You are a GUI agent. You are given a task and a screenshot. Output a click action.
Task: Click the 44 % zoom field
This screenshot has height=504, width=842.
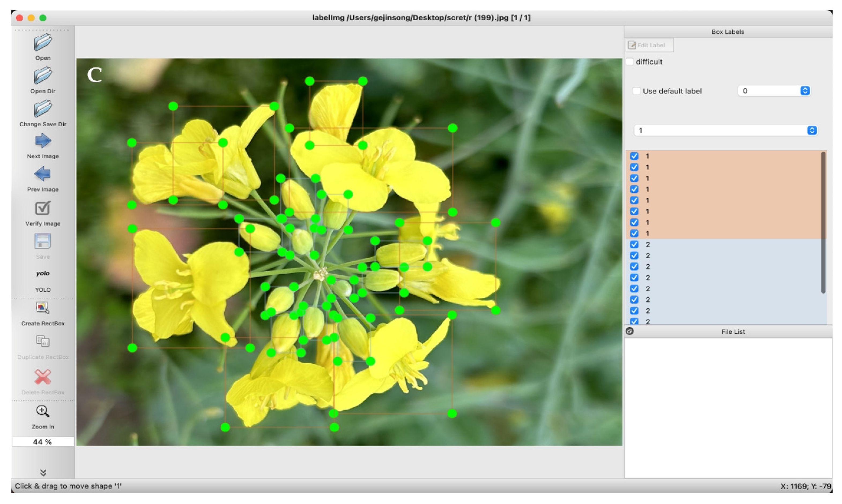click(x=43, y=442)
